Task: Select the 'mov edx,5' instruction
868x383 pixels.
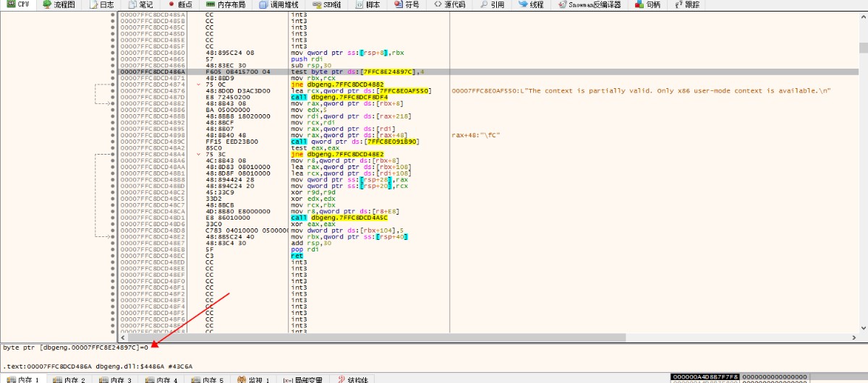Action: (x=307, y=110)
